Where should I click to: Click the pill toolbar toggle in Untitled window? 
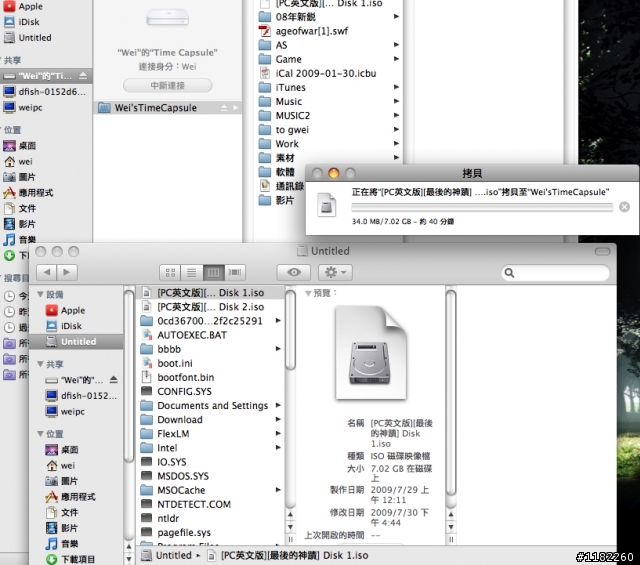click(602, 251)
